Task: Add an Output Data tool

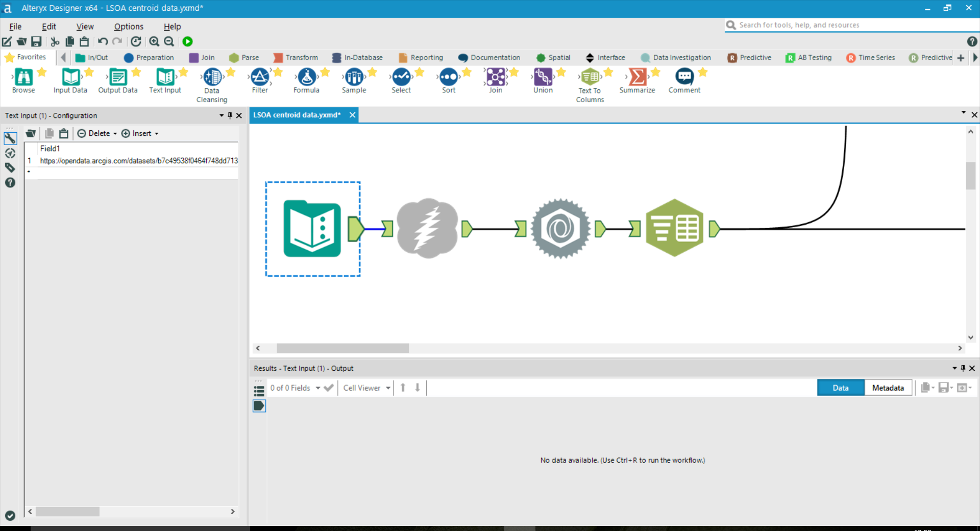Action: (x=117, y=78)
